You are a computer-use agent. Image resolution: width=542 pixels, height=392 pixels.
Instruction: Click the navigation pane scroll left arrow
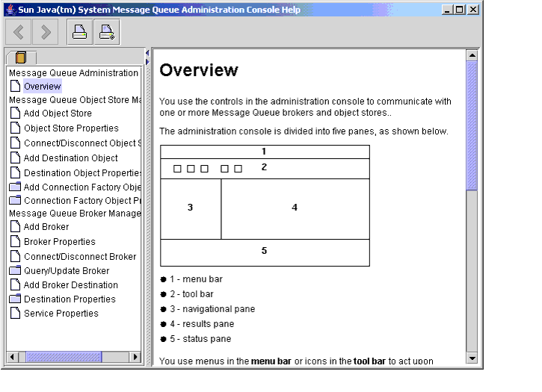click(x=13, y=357)
